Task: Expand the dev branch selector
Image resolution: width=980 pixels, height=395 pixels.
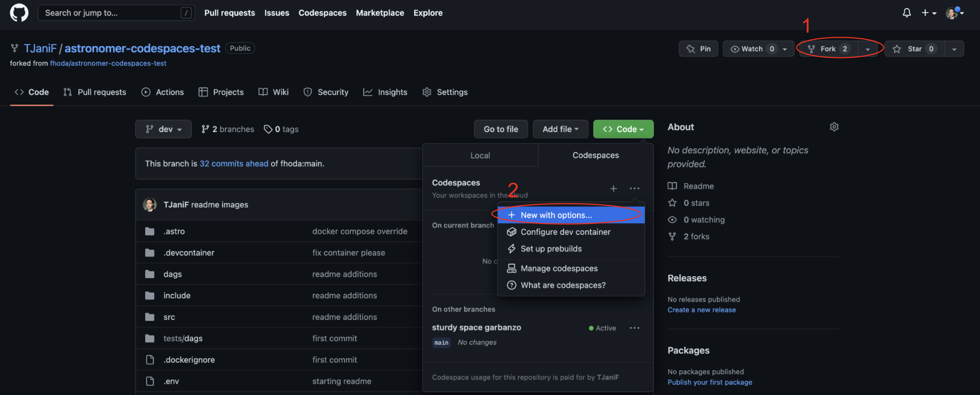Action: pos(163,129)
